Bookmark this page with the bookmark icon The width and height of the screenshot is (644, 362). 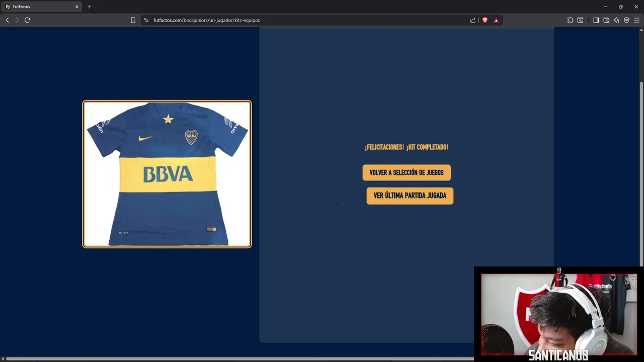pyautogui.click(x=133, y=20)
